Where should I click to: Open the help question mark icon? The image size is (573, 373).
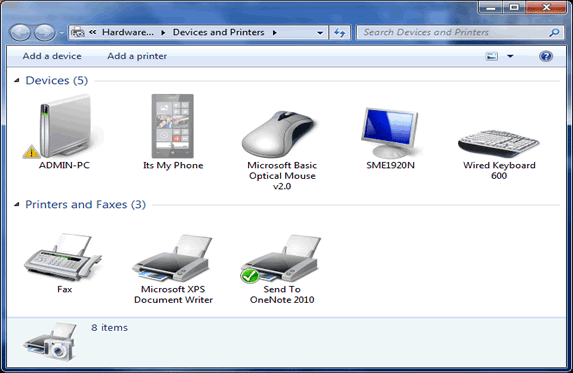(x=546, y=56)
